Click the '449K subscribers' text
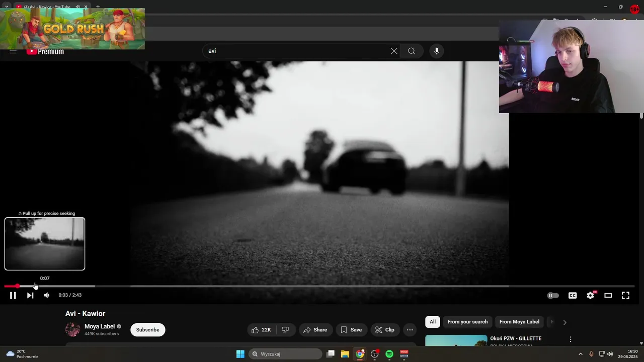 pyautogui.click(x=102, y=334)
